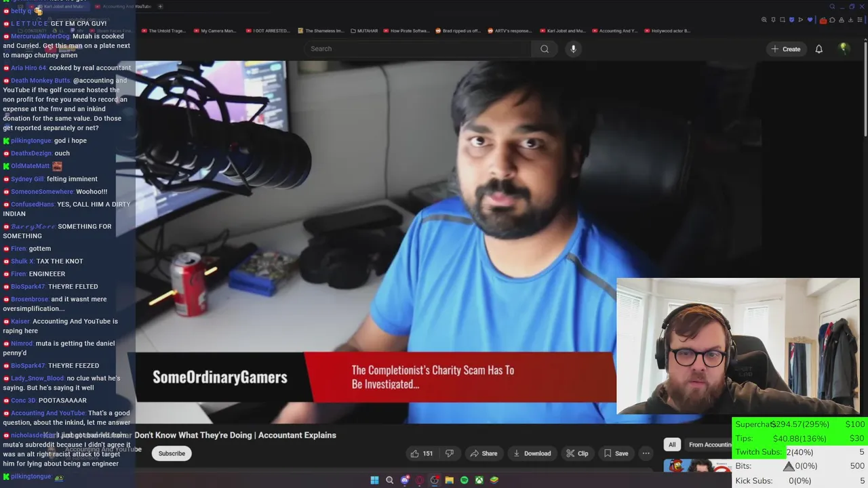Screen dimensions: 868x488
Task: Click chat message 'TAX THE KNOT'
Action: [60, 262]
